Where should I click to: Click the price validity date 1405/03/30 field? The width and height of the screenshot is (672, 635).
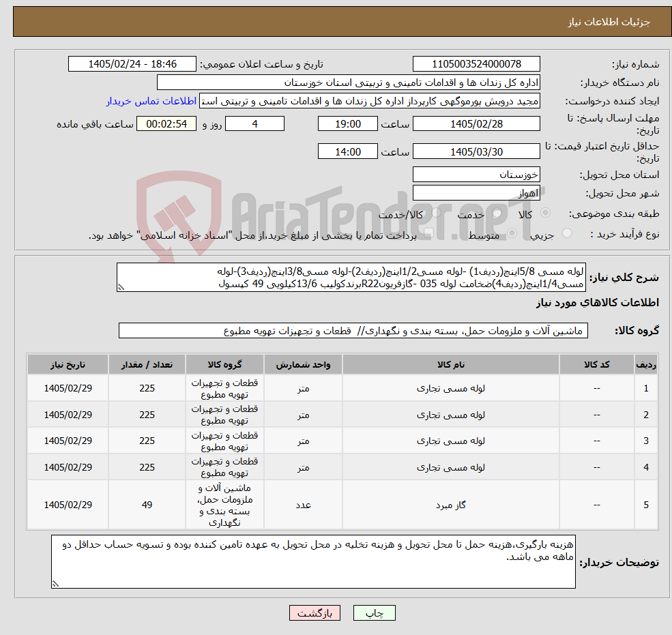point(476,151)
